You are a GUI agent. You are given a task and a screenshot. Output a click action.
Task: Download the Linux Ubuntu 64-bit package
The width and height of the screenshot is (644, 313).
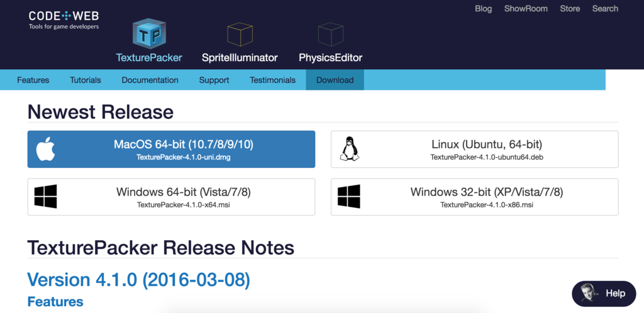tap(475, 149)
